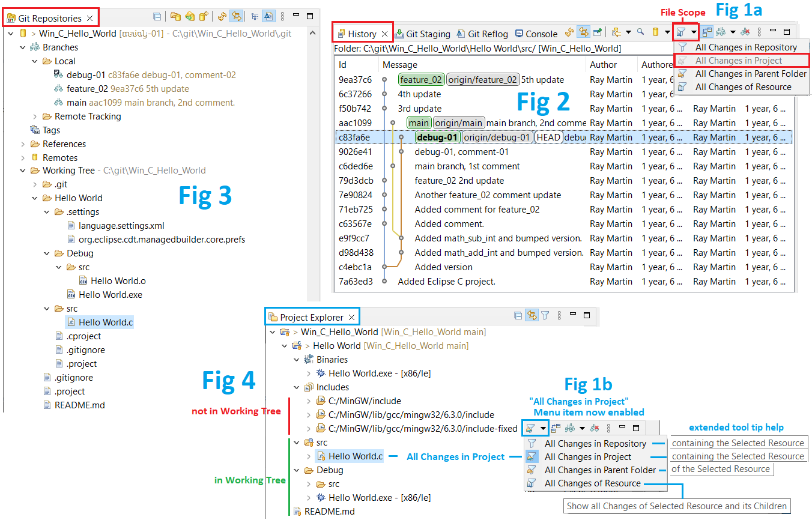Click Add existing local repository icon
812x520 pixels.
pyautogui.click(x=175, y=16)
